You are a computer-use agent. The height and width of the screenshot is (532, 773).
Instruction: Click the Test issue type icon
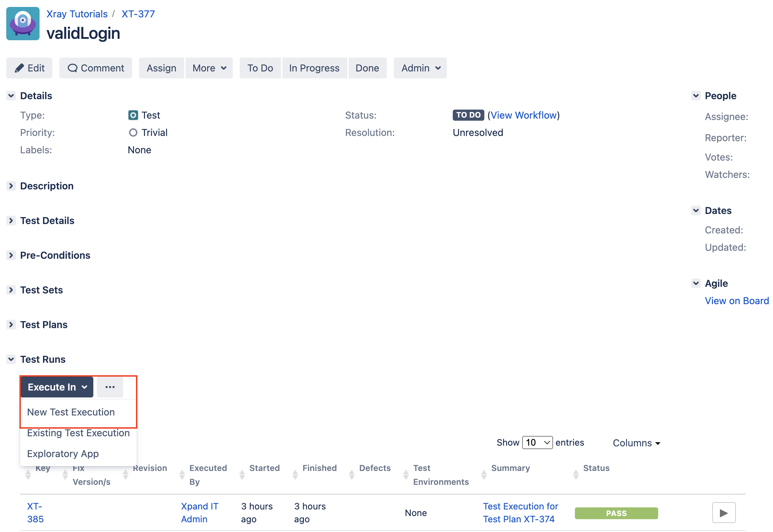click(x=133, y=115)
